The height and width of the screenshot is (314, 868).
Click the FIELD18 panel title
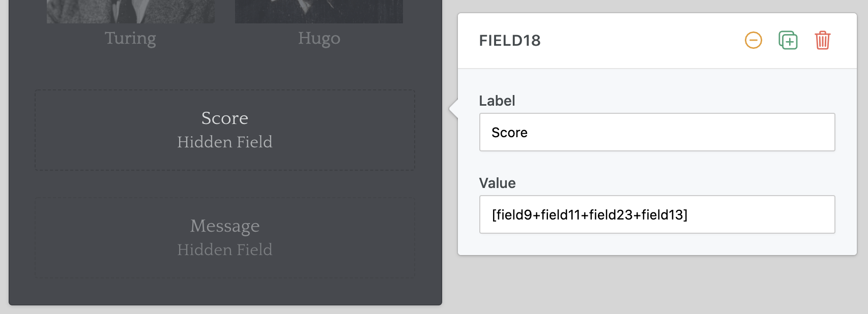tap(510, 41)
